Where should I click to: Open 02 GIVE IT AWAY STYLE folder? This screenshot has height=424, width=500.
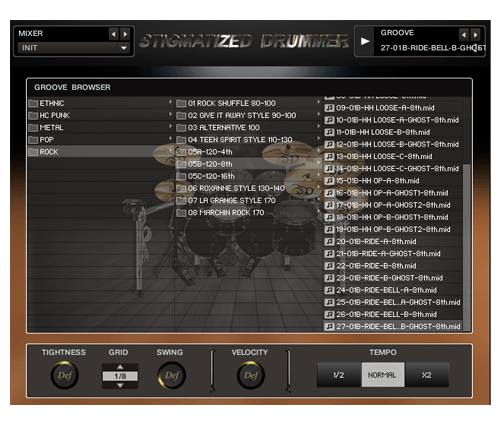pos(249,115)
